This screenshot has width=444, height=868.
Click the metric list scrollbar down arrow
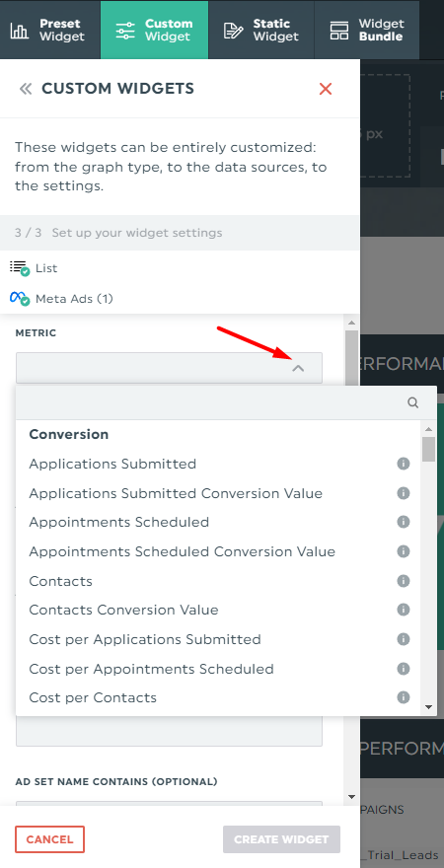(428, 707)
